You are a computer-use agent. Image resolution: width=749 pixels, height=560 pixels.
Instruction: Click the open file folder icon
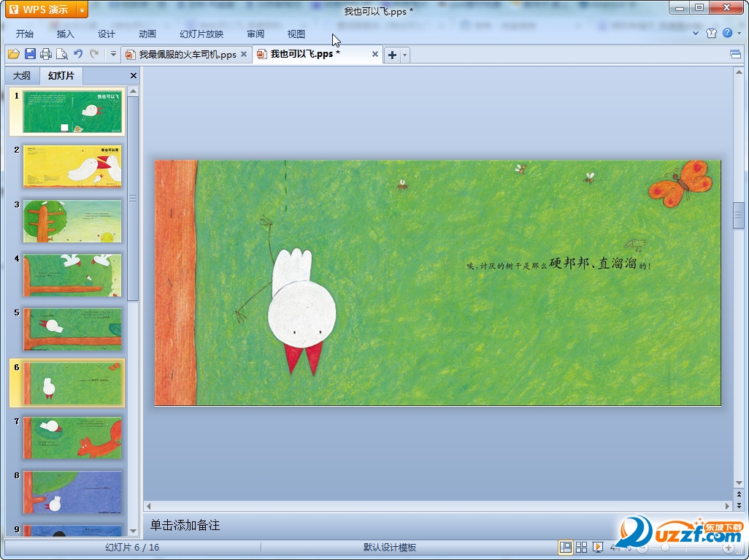tap(13, 54)
